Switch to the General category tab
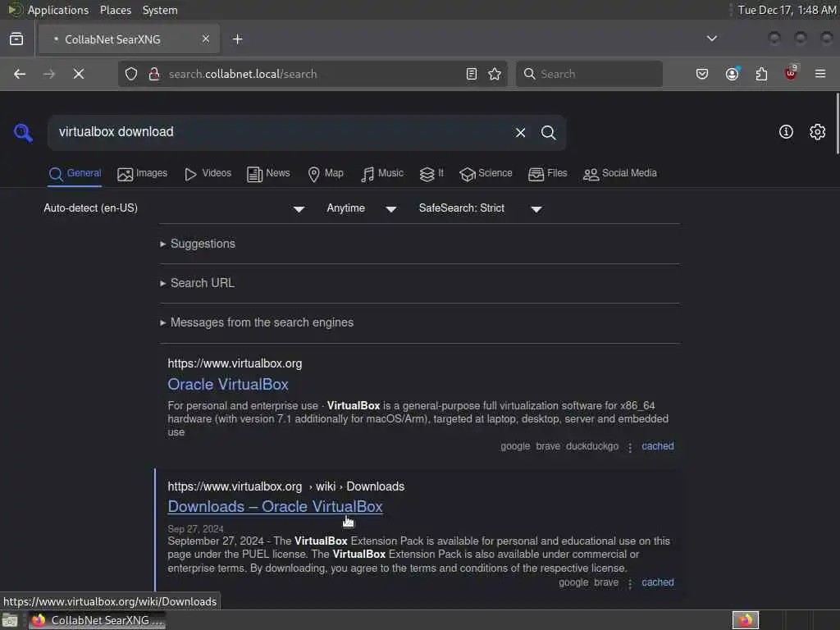Viewport: 840px width, 630px height. pyautogui.click(x=75, y=174)
